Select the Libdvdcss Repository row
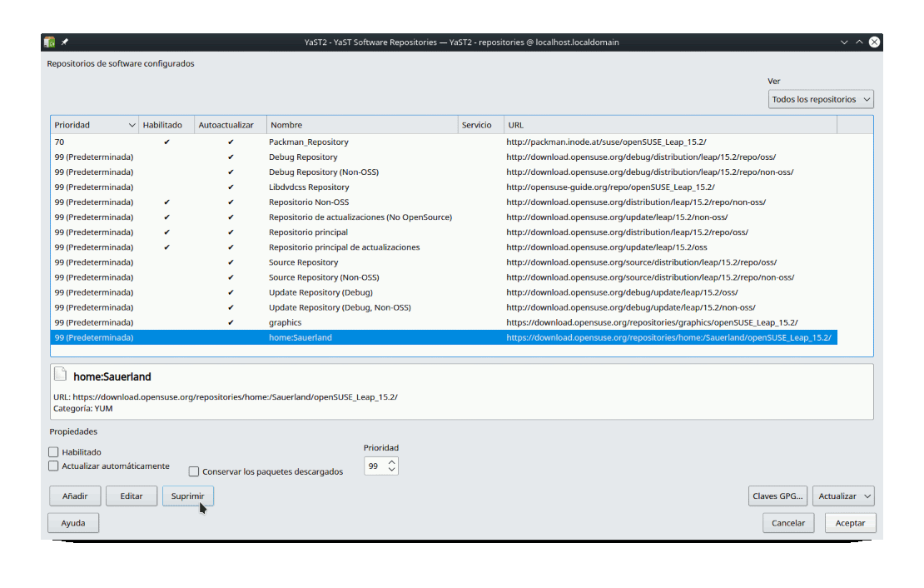Viewport: 924px width, 588px height. [x=309, y=187]
